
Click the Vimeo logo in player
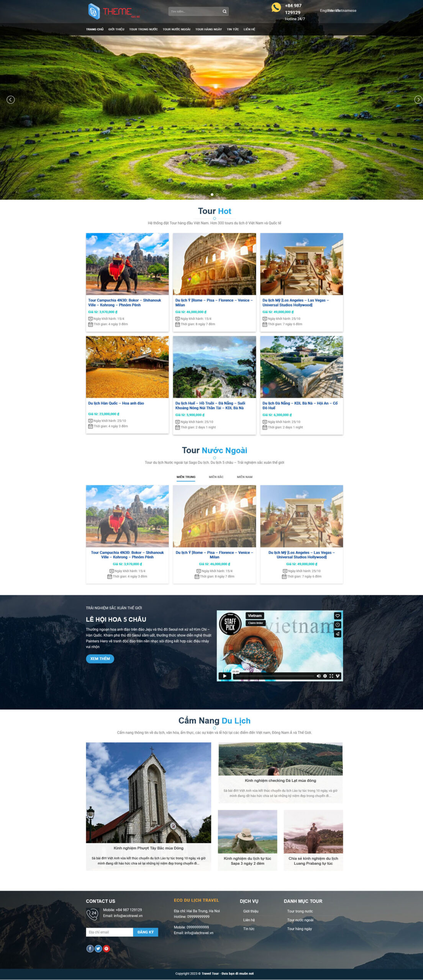(x=338, y=676)
